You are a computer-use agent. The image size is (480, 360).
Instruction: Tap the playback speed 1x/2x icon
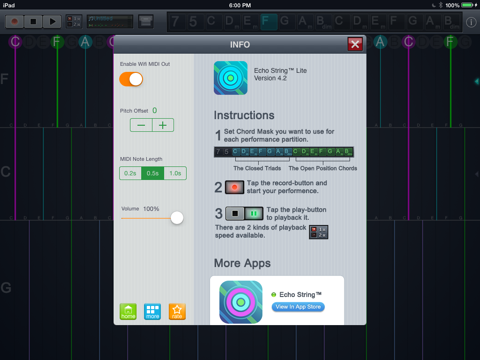pyautogui.click(x=74, y=22)
